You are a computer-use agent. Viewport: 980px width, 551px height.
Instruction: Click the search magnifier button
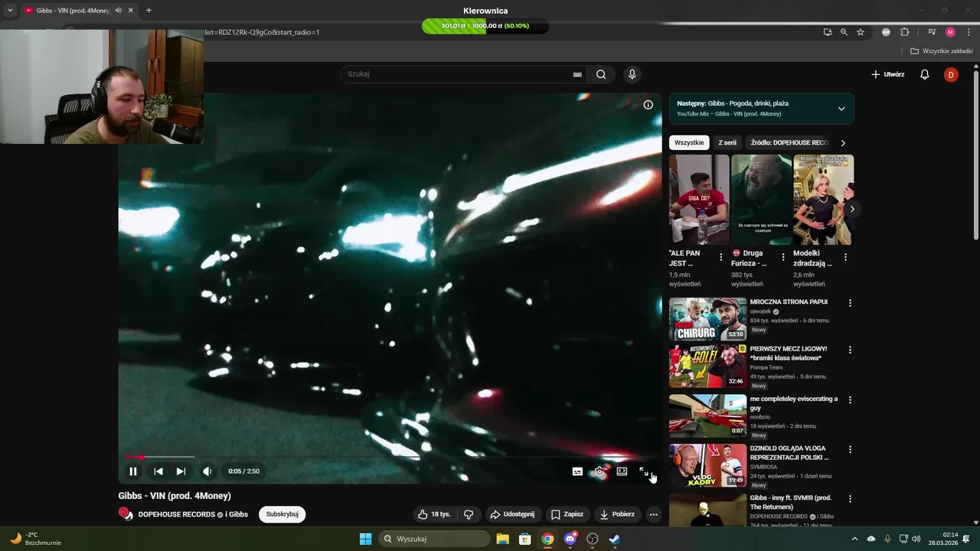coord(601,74)
